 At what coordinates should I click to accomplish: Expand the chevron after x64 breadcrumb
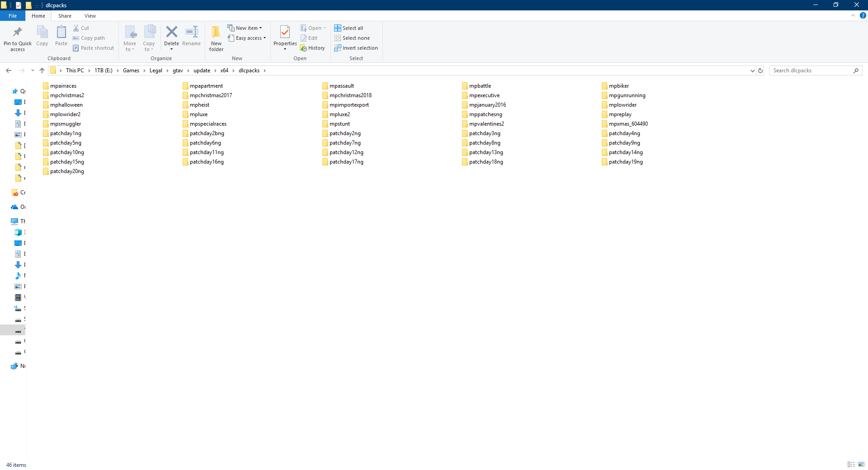pyautogui.click(x=233, y=70)
